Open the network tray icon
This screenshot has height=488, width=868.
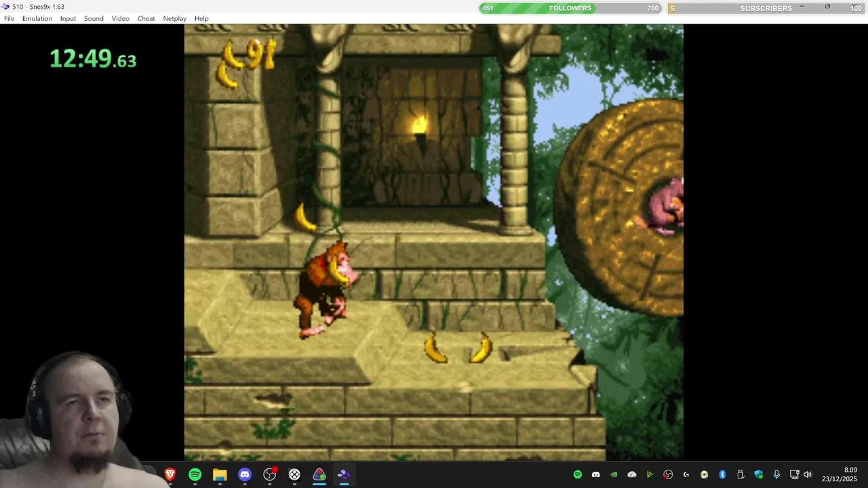(794, 474)
